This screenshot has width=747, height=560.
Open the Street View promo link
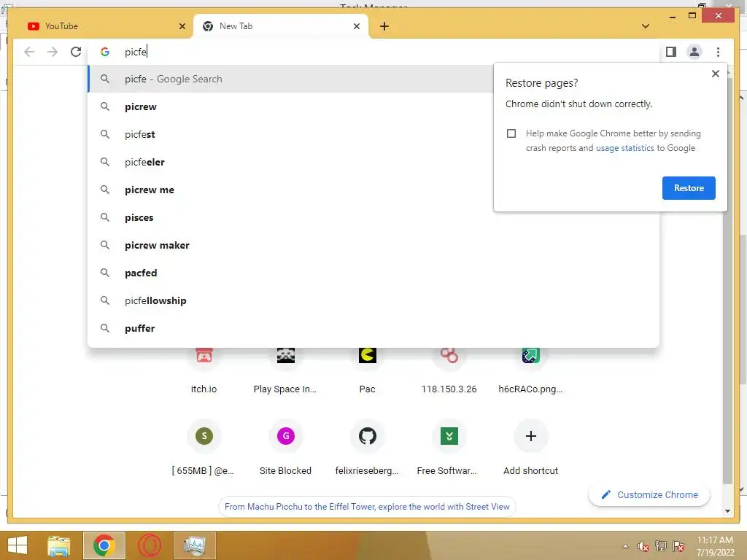[x=367, y=507]
